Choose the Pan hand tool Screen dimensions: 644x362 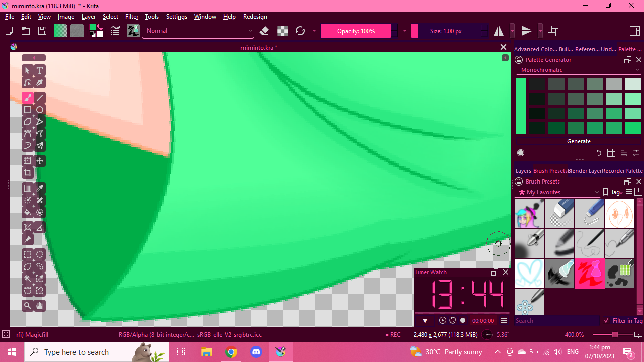[40, 306]
